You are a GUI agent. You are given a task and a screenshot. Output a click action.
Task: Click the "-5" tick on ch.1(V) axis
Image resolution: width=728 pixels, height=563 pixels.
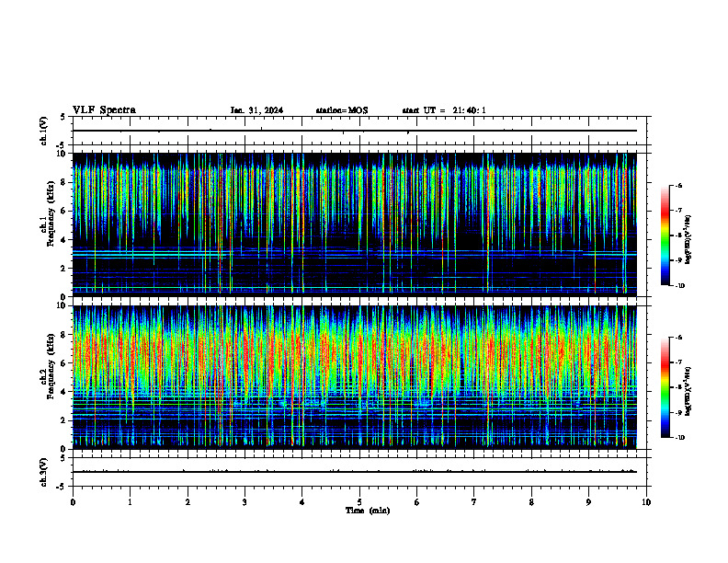click(62, 145)
